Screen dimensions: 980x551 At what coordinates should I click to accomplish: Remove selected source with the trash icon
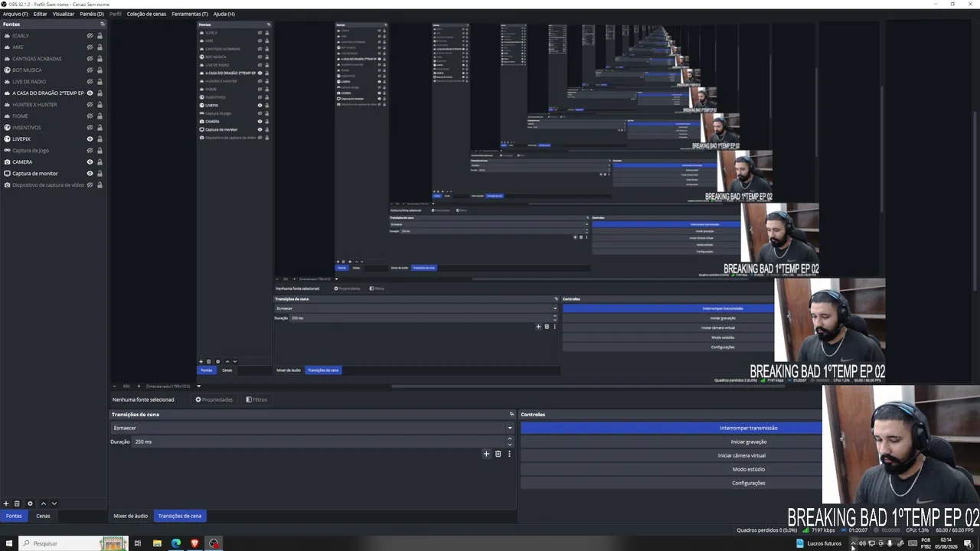coord(17,504)
